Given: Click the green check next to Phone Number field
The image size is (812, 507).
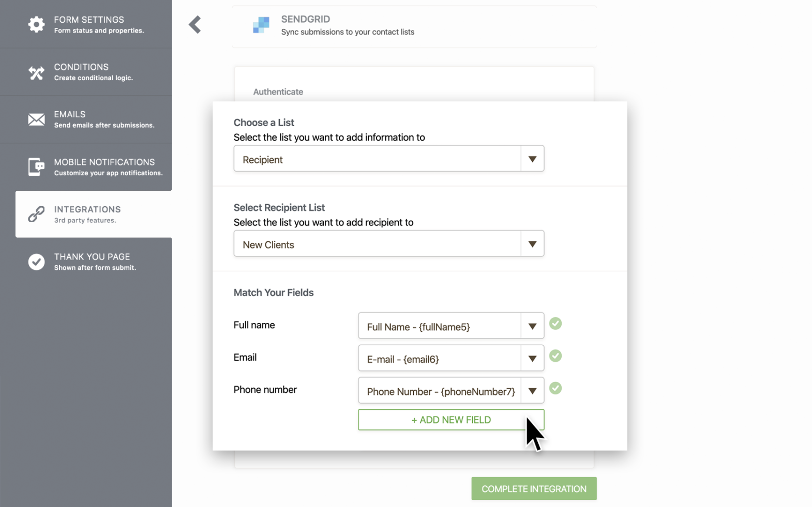Looking at the screenshot, I should 555,388.
